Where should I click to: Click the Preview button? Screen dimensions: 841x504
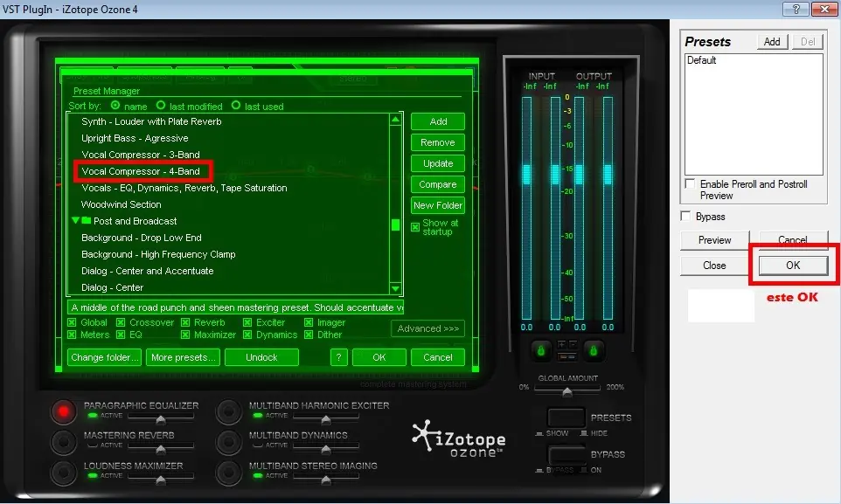click(x=714, y=240)
